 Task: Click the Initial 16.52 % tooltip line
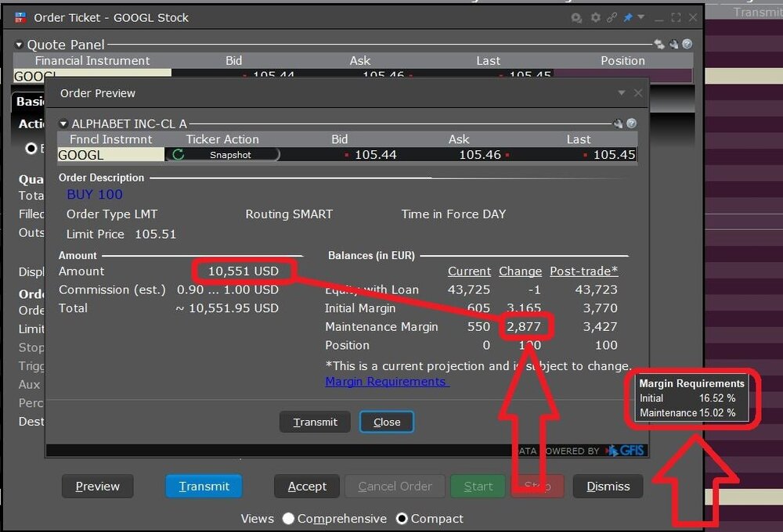(687, 398)
